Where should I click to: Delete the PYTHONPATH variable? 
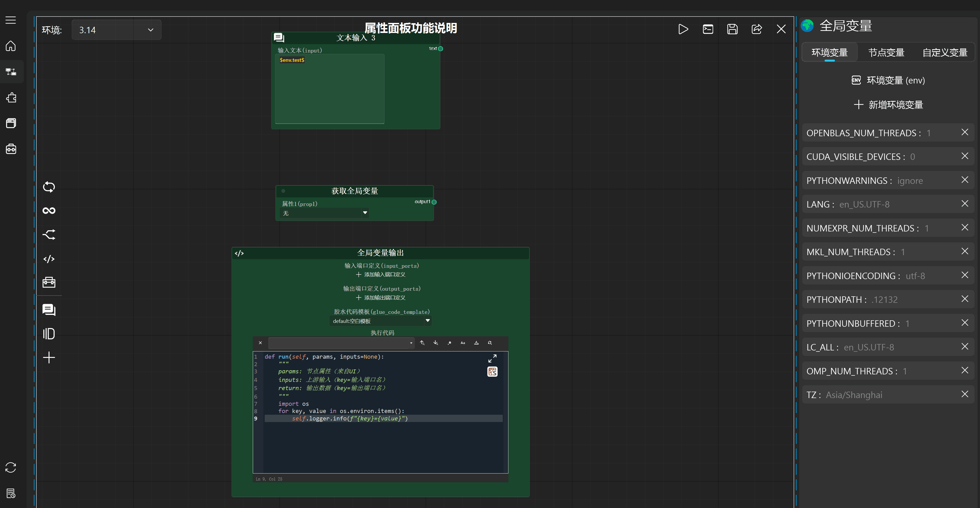(x=965, y=299)
